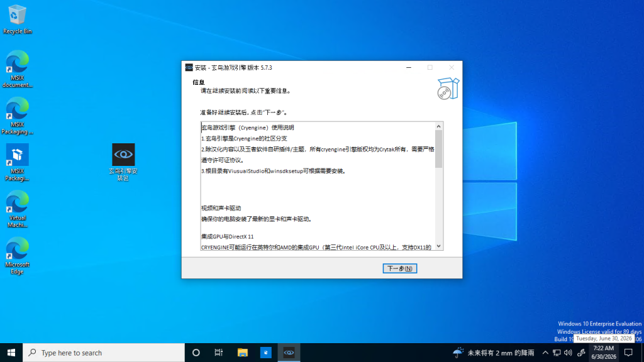Select the 玄鸟引擎安装包 desktop icon
This screenshot has width=644, height=362.
coord(123,162)
